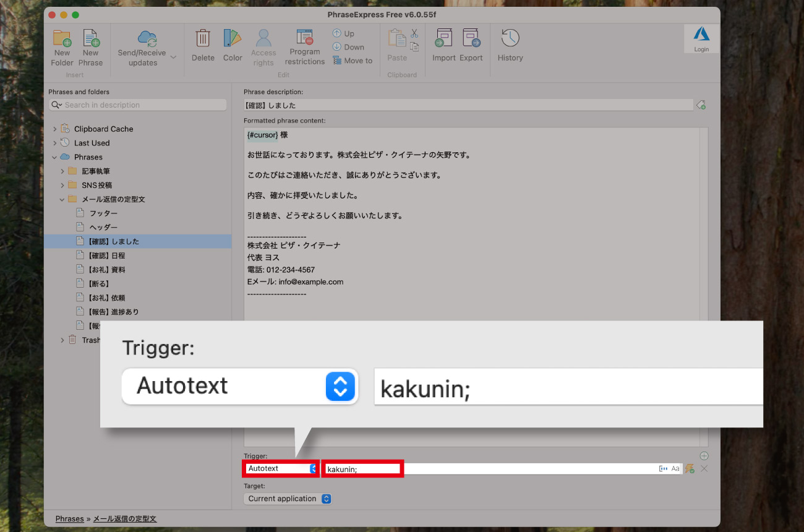Click the Access rights toolbar icon
Screen dimensions: 804x532
tap(263, 48)
